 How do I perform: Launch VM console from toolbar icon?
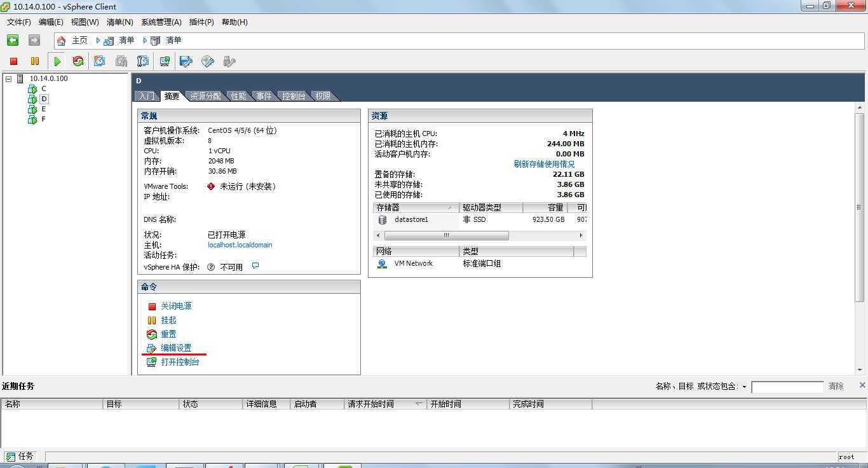pyautogui.click(x=165, y=61)
